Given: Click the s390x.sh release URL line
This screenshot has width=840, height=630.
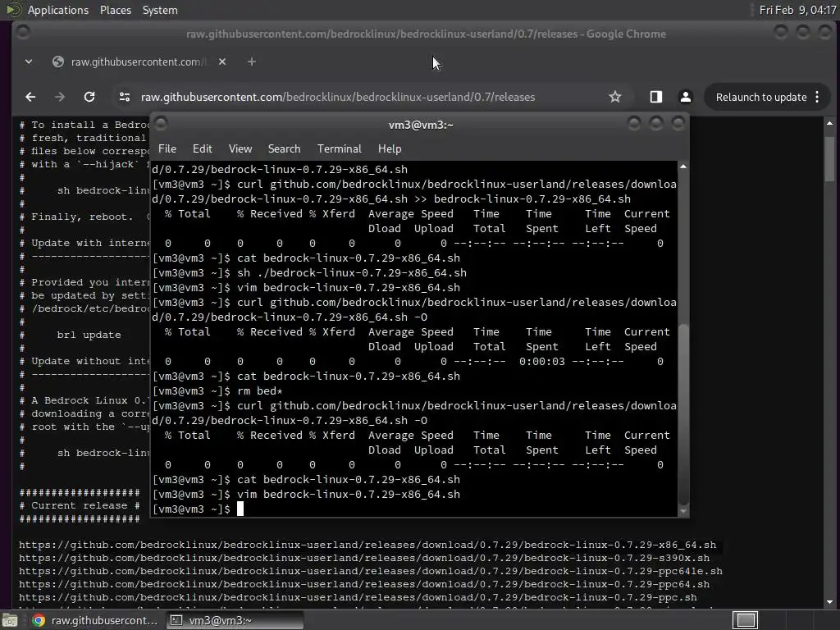Looking at the screenshot, I should 364,558.
